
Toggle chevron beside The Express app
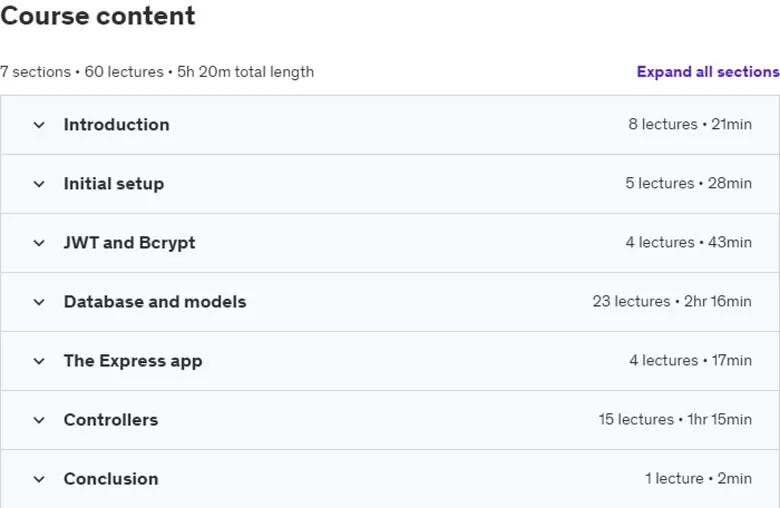click(x=39, y=361)
